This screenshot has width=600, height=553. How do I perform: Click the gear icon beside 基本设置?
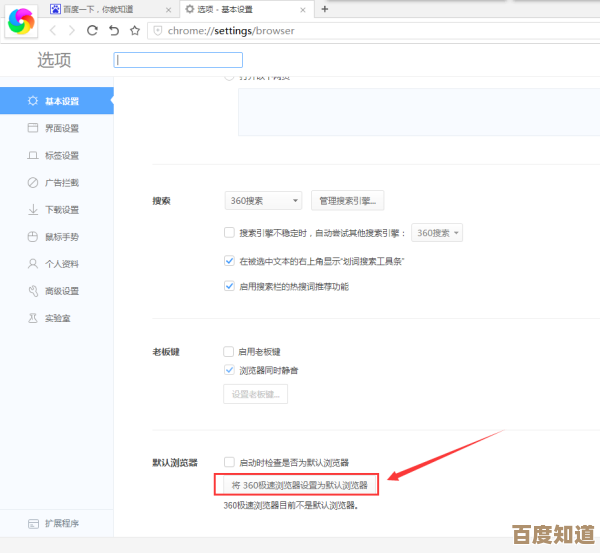click(x=33, y=101)
